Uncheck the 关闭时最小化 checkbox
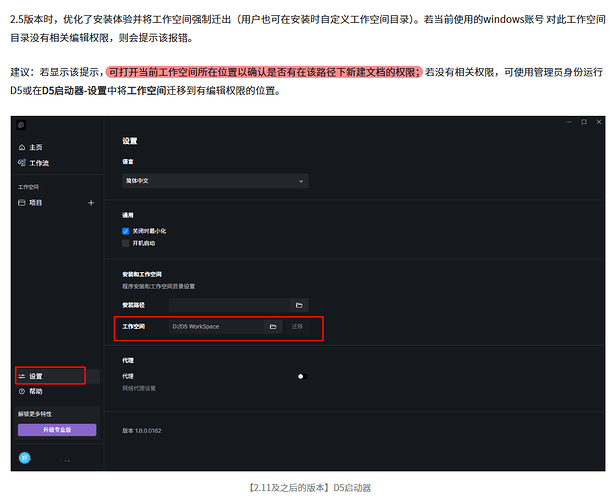This screenshot has height=500, width=614. (126, 230)
